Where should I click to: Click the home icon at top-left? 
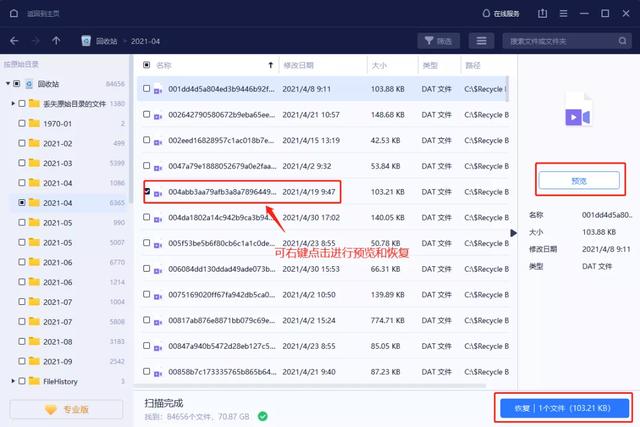(x=13, y=13)
